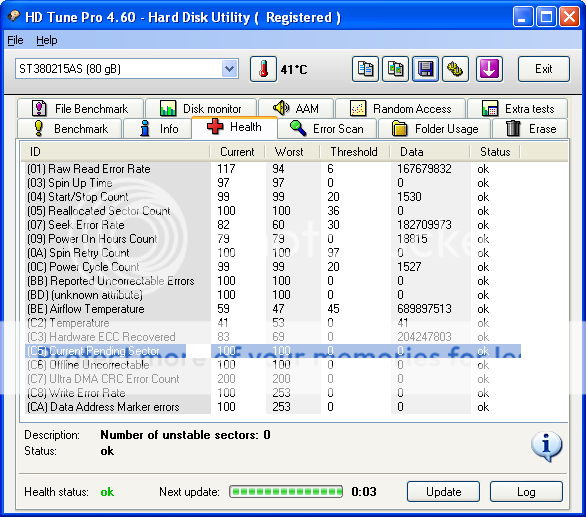586x517 pixels.
Task: Click the blue info bubble icon
Action: pyautogui.click(x=546, y=446)
